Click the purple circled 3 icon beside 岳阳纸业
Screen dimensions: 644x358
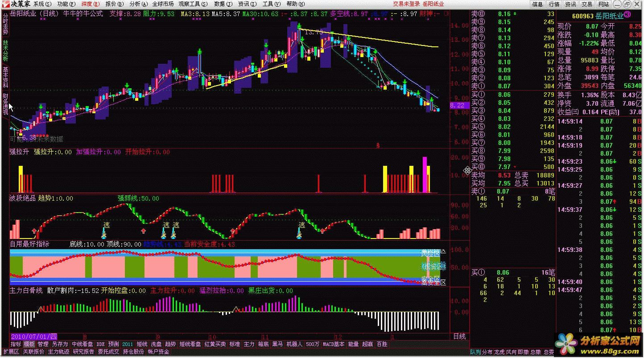click(x=627, y=15)
